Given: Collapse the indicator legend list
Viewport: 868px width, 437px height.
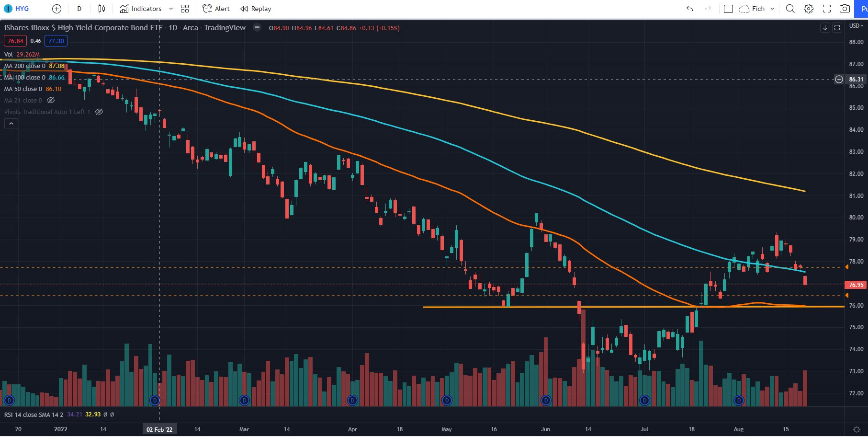Looking at the screenshot, I should 11,124.
